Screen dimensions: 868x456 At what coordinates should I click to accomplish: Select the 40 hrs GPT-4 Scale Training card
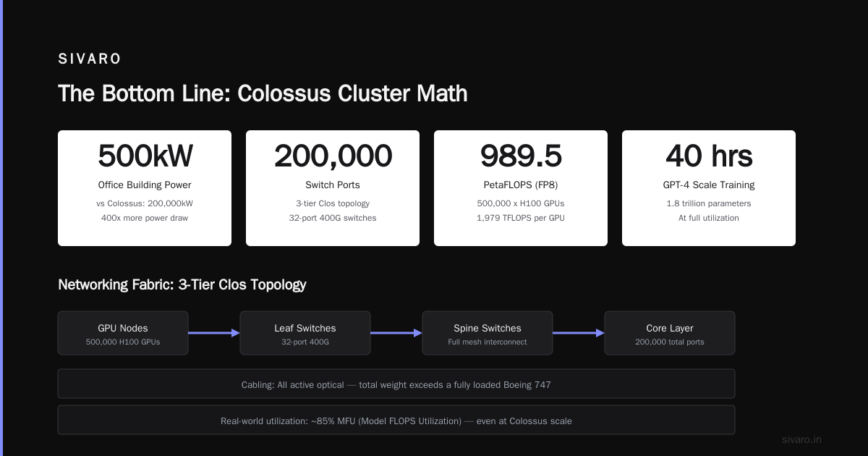[x=709, y=188]
